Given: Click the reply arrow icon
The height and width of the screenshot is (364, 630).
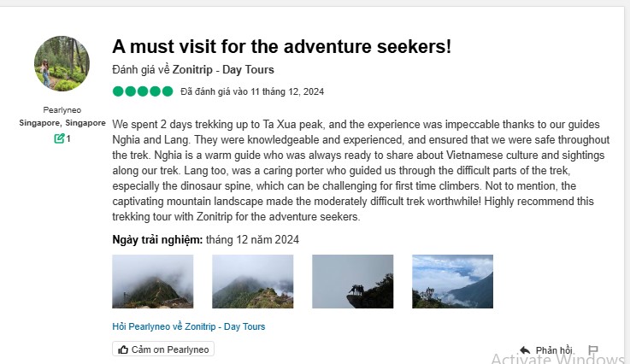Looking at the screenshot, I should [x=525, y=350].
